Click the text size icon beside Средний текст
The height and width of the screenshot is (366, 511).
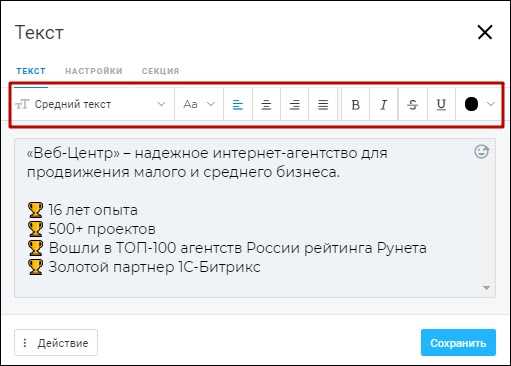point(22,104)
